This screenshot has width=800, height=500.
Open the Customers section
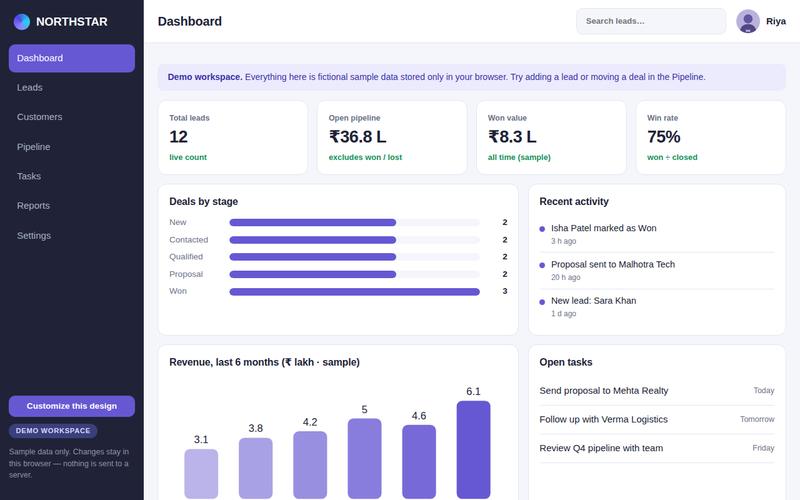point(72,117)
